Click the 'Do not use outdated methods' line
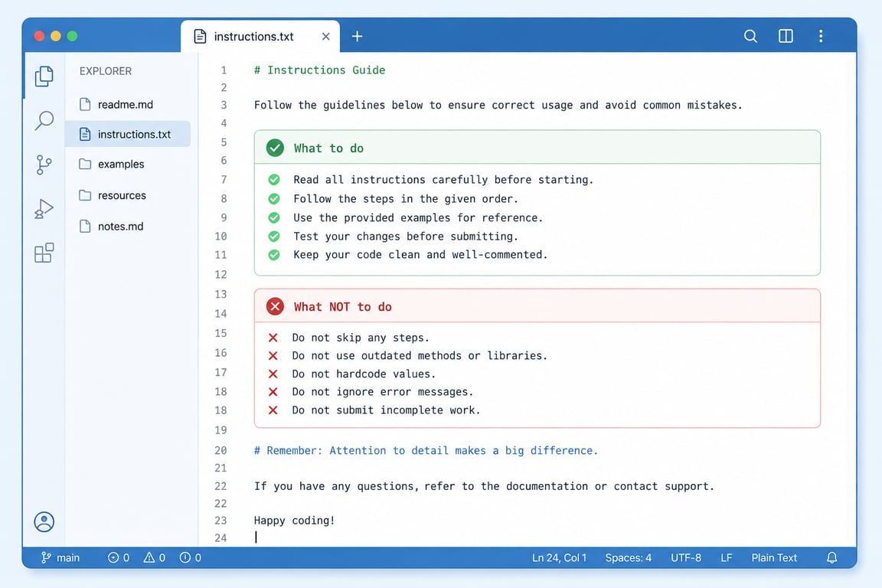Image resolution: width=882 pixels, height=588 pixels. click(x=420, y=355)
